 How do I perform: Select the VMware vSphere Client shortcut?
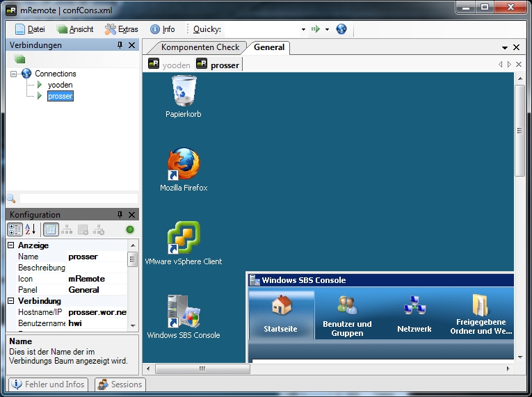(184, 243)
